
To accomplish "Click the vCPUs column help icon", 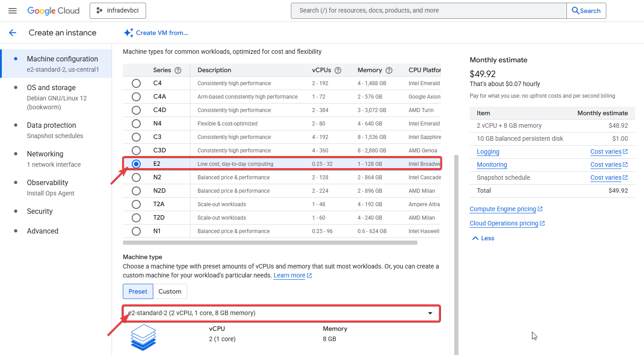I will click(x=338, y=70).
